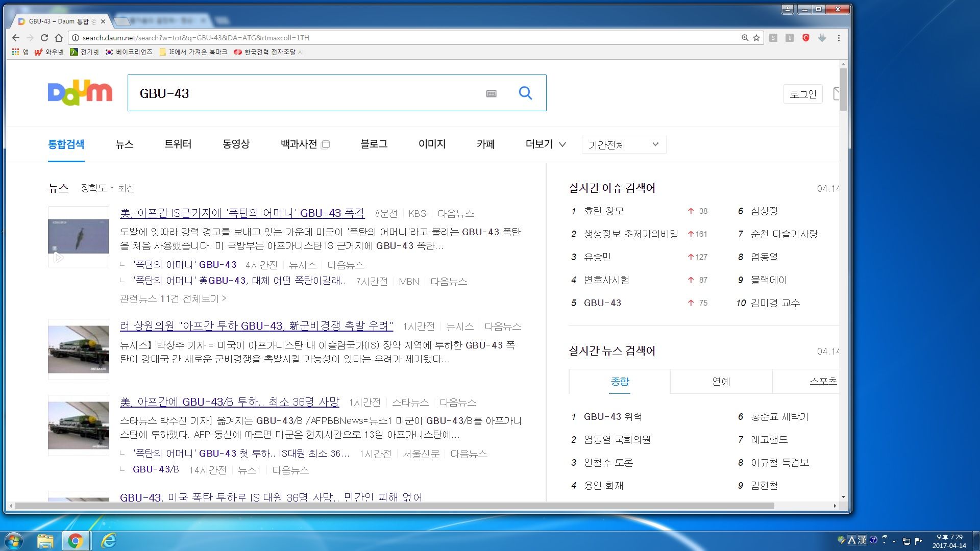Click the action center flag tray icon

pos(919,541)
